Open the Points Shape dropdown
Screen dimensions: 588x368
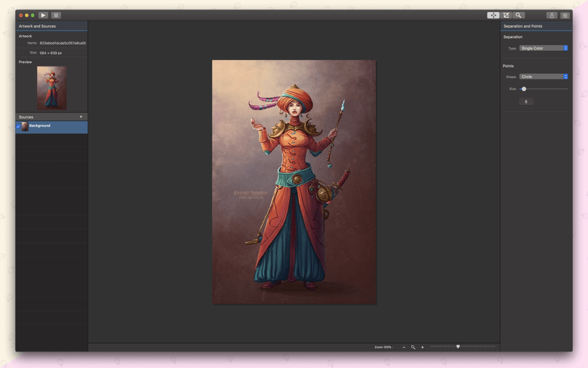543,77
